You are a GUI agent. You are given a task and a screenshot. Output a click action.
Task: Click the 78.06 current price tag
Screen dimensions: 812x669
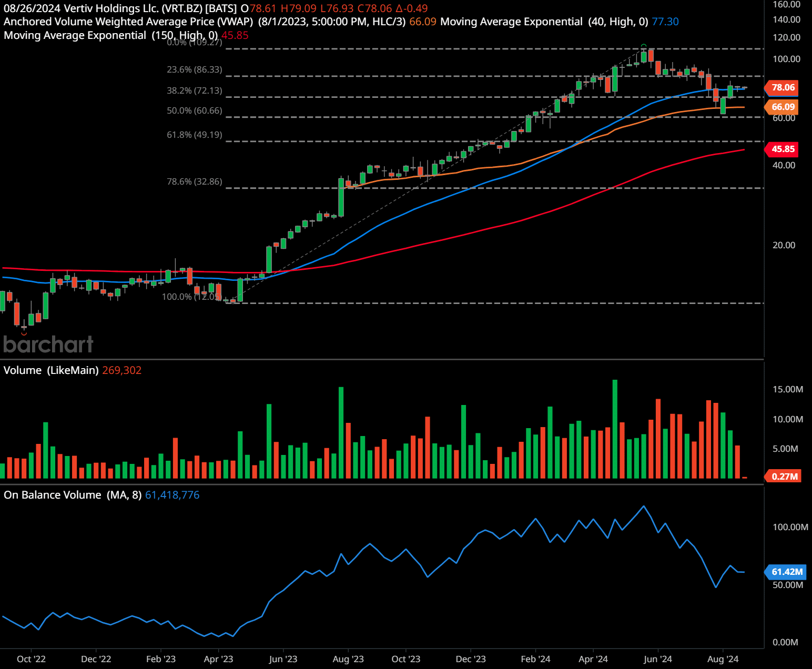point(782,87)
